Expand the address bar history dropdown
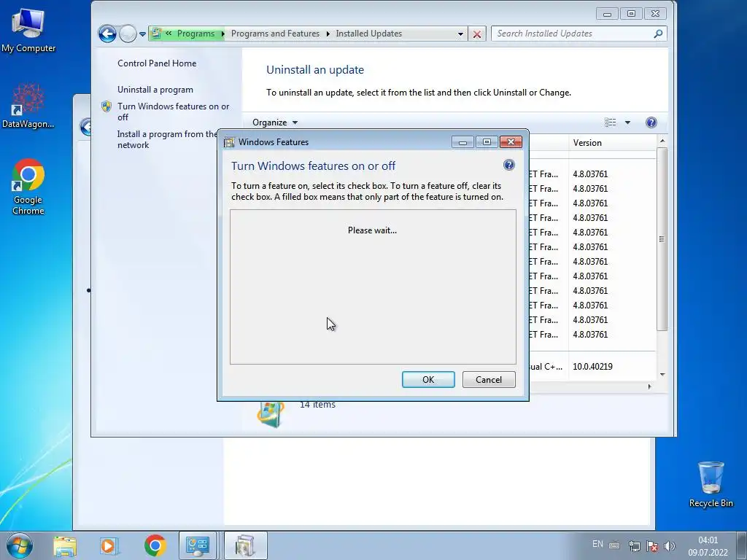Screen dimensions: 747x560 click(460, 34)
